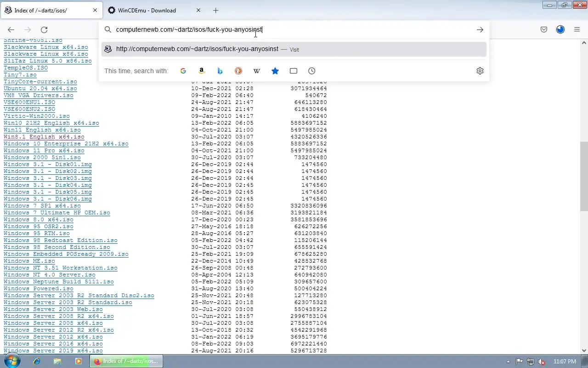Launch Internet Explorer from the taskbar
The image size is (588, 368).
pyautogui.click(x=37, y=361)
